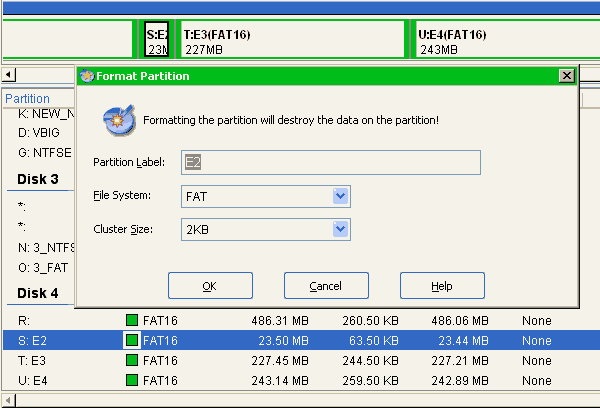The width and height of the screenshot is (600, 408).
Task: Click the green color swatch in U: E4 row
Action: point(132,380)
